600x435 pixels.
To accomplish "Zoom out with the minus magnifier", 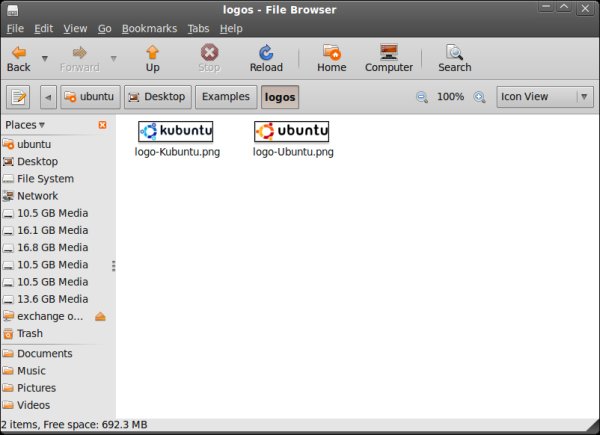I will click(x=422, y=97).
